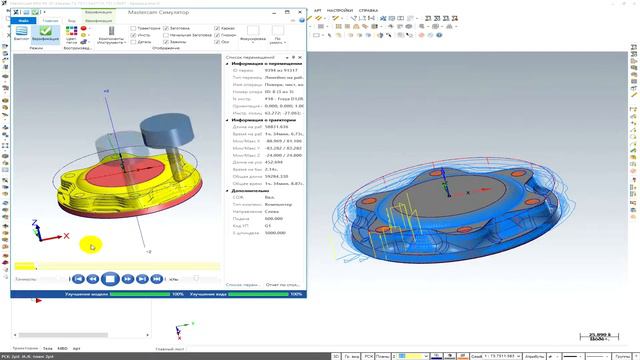Click the simulator help globe icon
This screenshot has height=360, width=640.
(302, 20)
